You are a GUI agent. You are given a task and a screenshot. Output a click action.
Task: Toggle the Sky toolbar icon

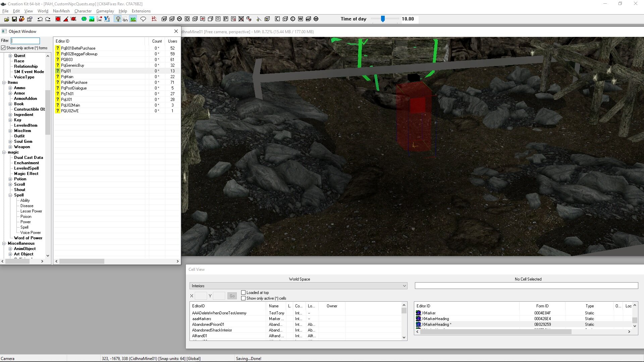point(125,19)
